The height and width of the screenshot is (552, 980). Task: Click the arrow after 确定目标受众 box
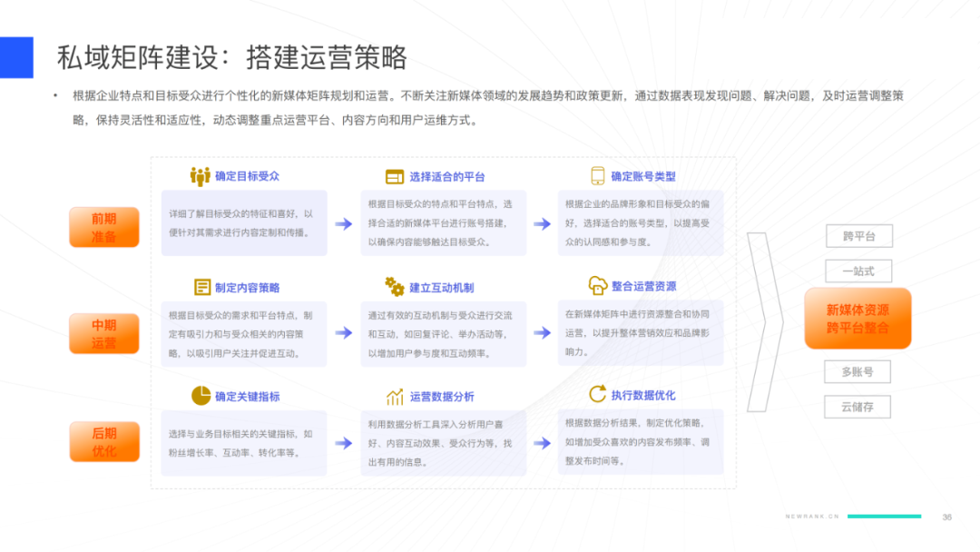click(344, 224)
